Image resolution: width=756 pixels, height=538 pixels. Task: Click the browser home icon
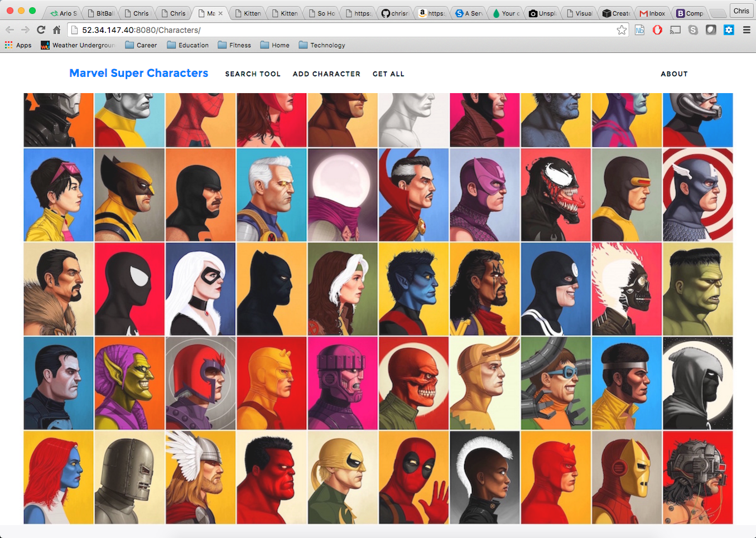[x=56, y=30]
